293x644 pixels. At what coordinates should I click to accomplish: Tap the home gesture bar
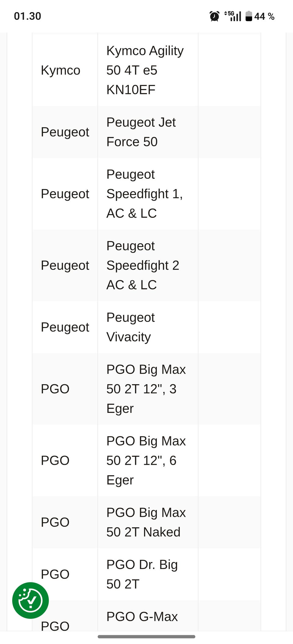[146, 636]
